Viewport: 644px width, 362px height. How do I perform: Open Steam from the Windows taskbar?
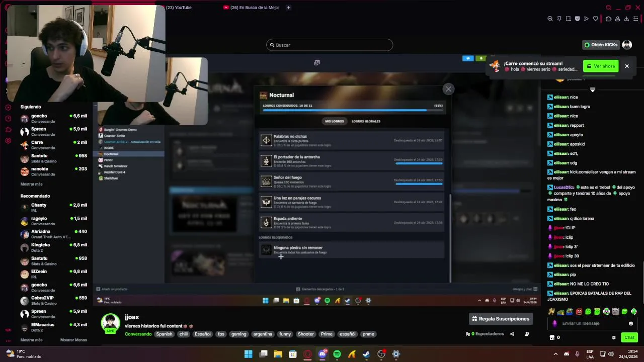coord(366,354)
